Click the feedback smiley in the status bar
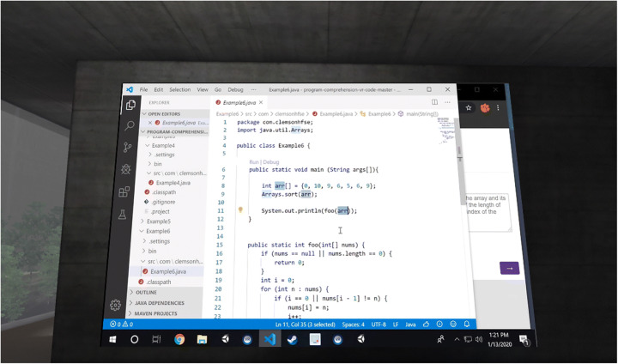 click(453, 325)
